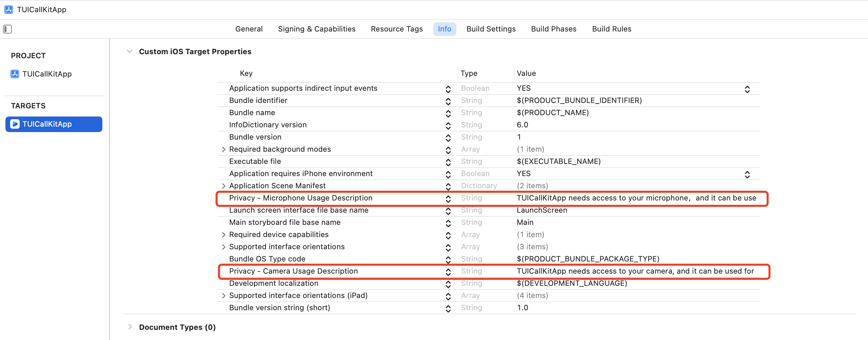This screenshot has height=340, width=868.
Task: Click TUICallKitApp project icon in title bar
Action: click(8, 9)
